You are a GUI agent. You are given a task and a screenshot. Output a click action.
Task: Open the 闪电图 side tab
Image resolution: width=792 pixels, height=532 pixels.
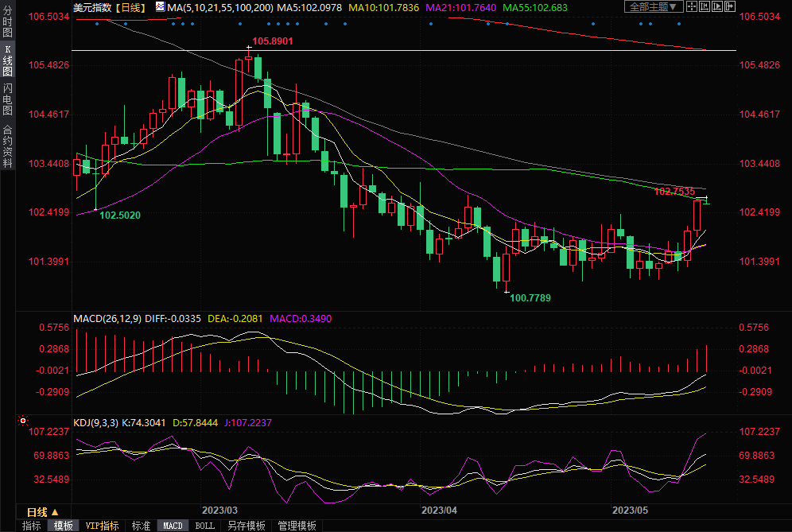point(7,99)
